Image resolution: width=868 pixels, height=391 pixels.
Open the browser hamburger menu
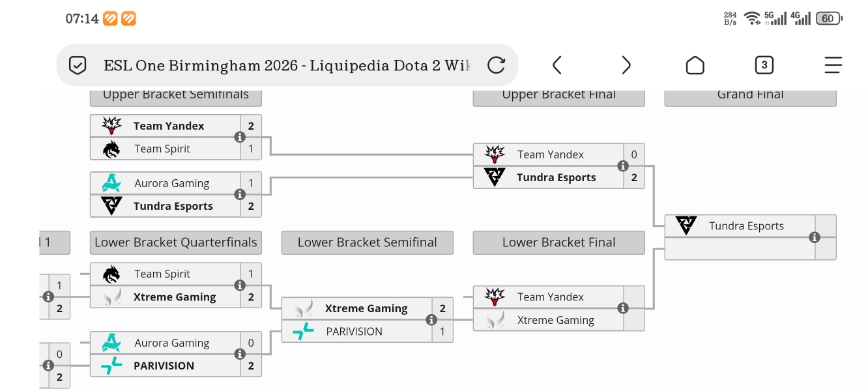point(833,65)
